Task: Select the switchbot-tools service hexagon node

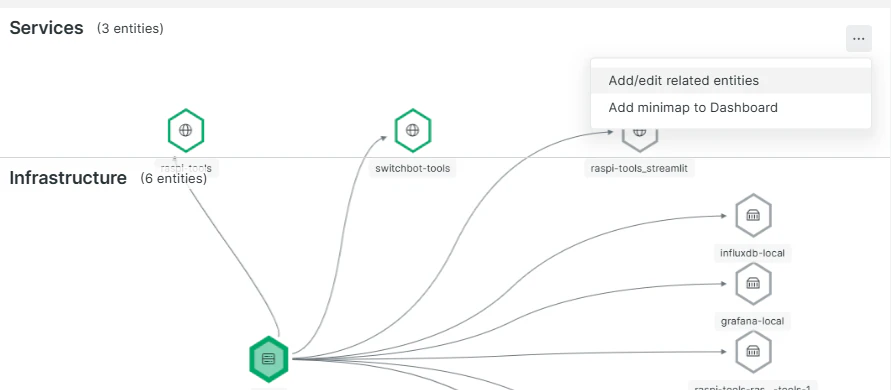Action: coord(413,130)
